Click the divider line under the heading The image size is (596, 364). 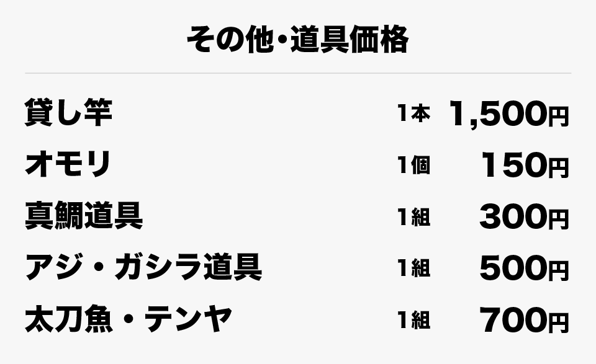point(298,73)
